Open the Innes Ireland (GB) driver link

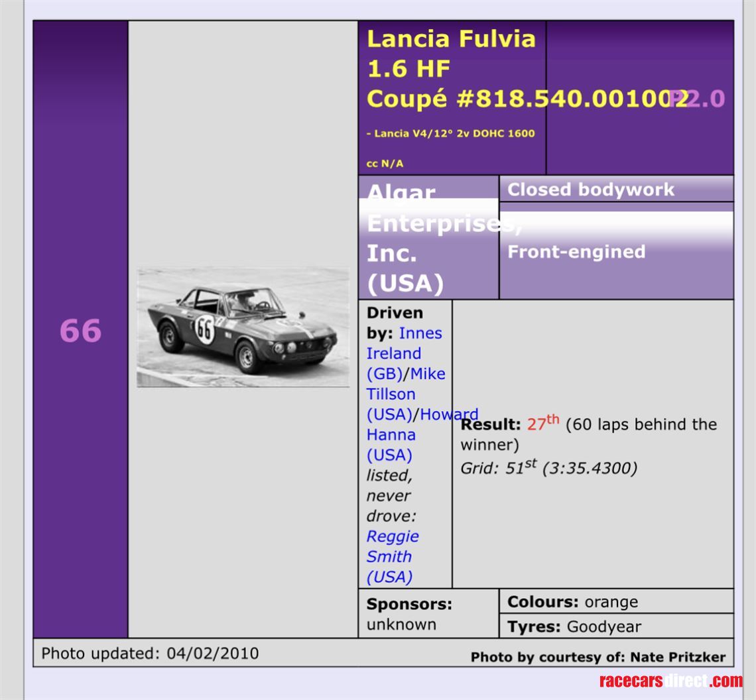[405, 353]
